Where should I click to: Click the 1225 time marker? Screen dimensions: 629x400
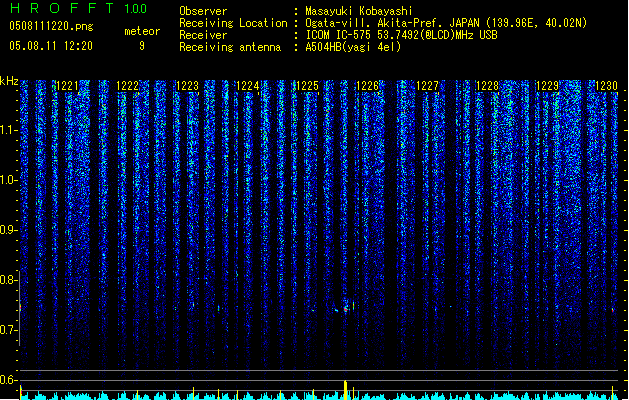pos(307,85)
